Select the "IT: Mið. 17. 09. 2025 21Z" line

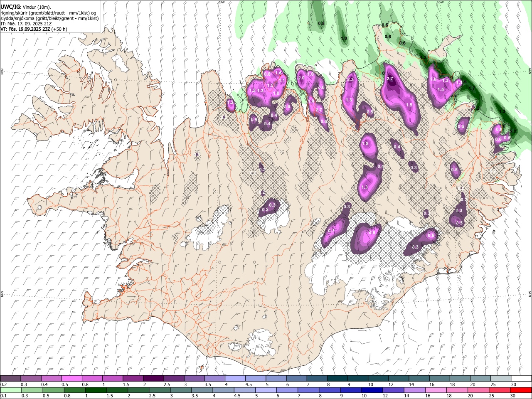pyautogui.click(x=26, y=24)
